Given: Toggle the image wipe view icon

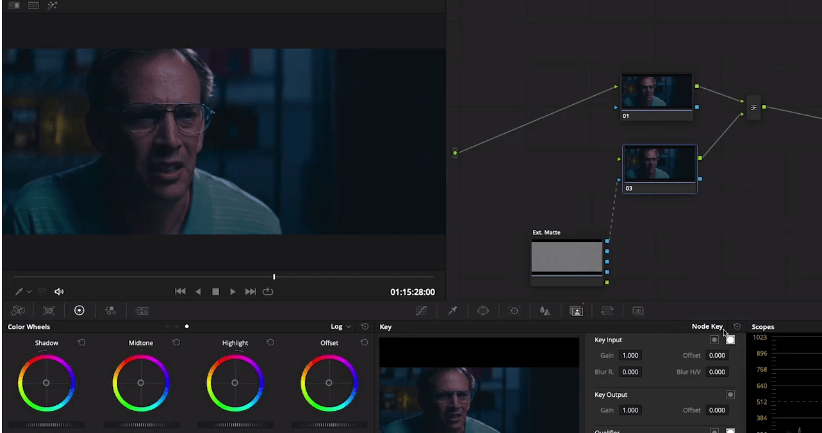Looking at the screenshot, I should click(14, 5).
